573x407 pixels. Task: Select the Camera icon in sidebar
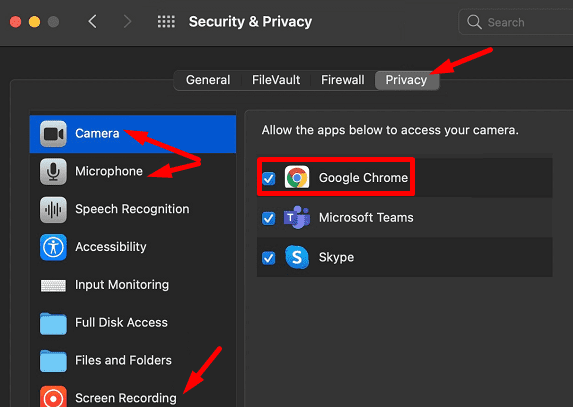(53, 134)
